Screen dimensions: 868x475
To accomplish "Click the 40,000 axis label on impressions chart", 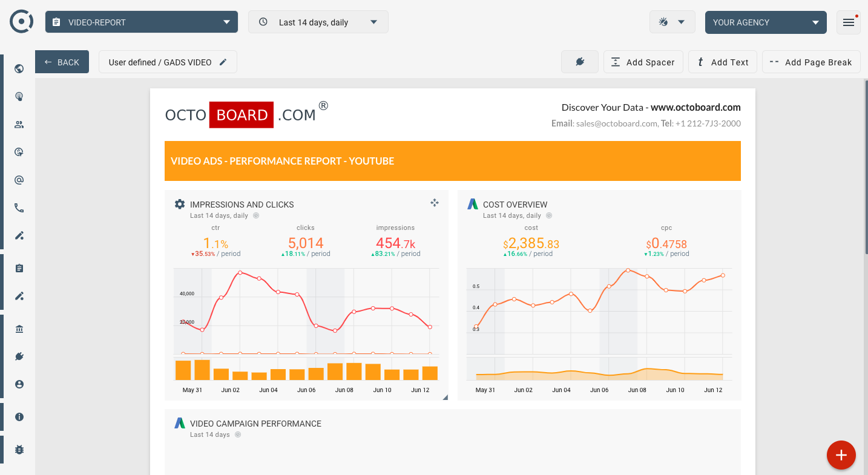I will [x=186, y=293].
